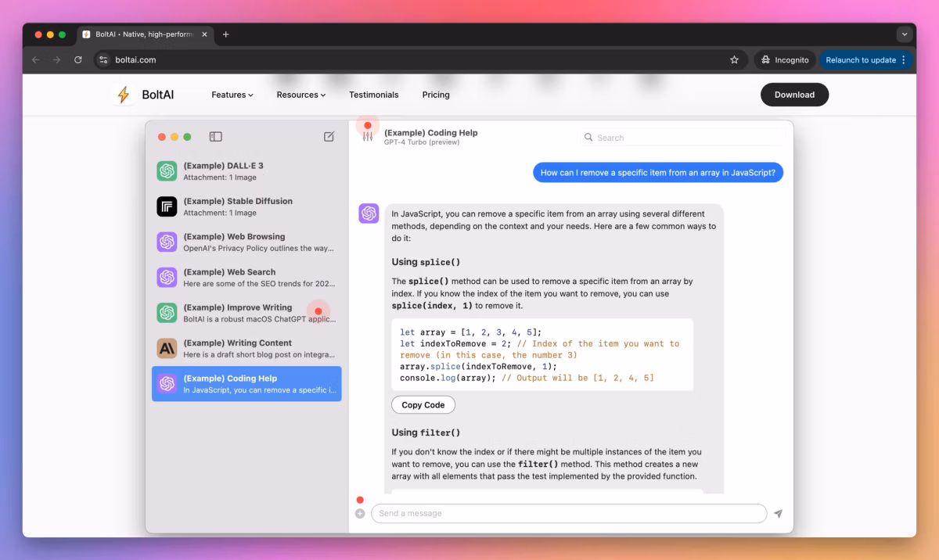Toggle the sidebar panel icon
This screenshot has height=560, width=939.
[216, 137]
